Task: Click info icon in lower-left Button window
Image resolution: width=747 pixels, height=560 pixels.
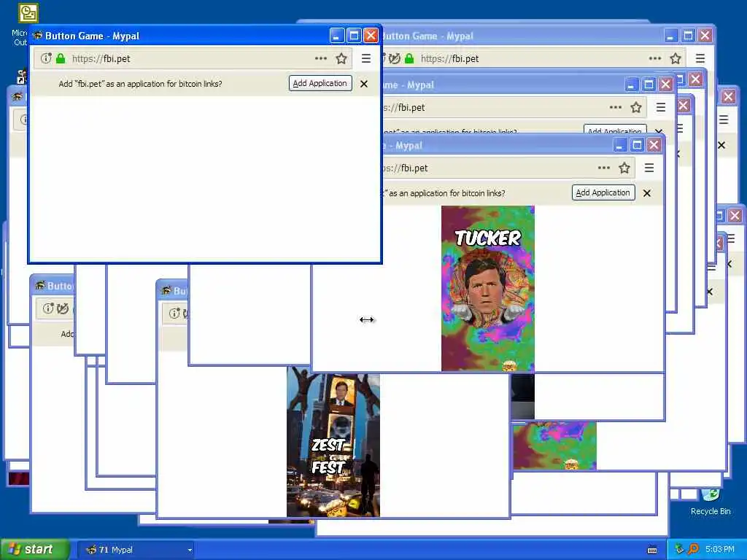Action: (48, 308)
